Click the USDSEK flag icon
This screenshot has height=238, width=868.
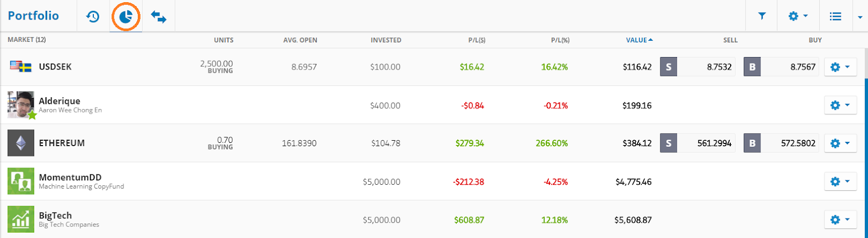coord(21,67)
